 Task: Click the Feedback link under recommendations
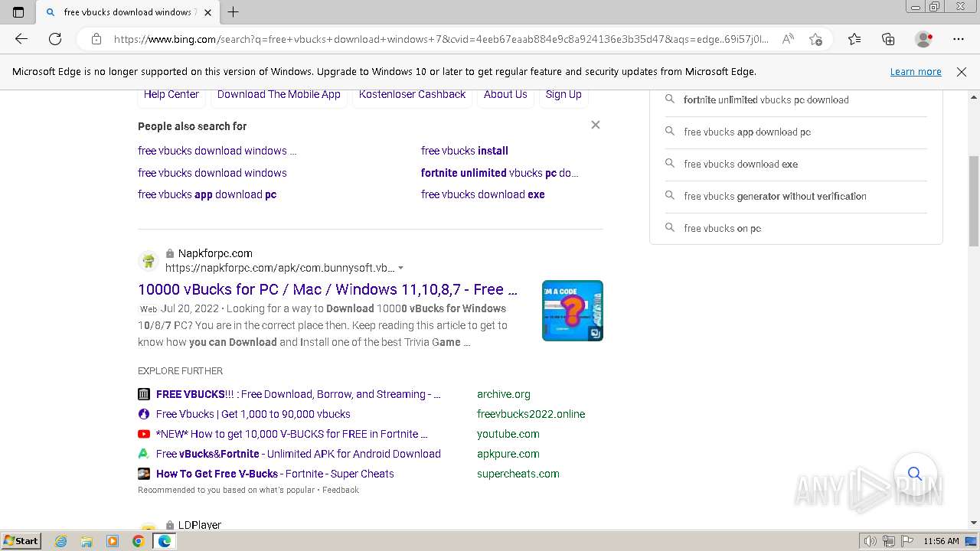(341, 490)
